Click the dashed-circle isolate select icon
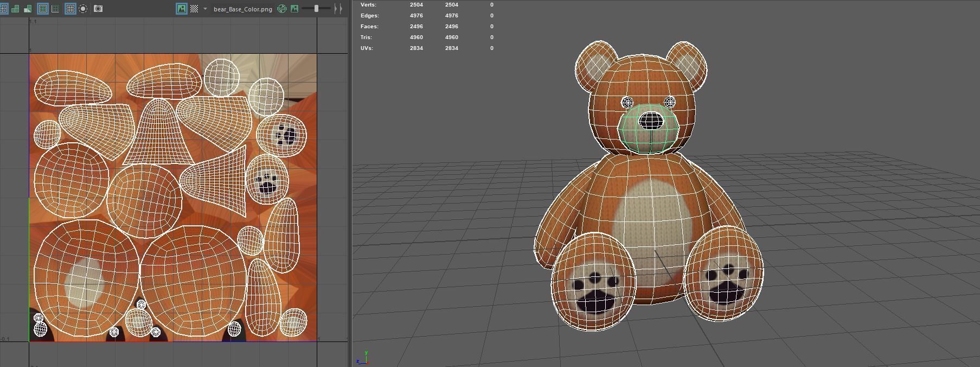The image size is (980, 367). click(83, 9)
